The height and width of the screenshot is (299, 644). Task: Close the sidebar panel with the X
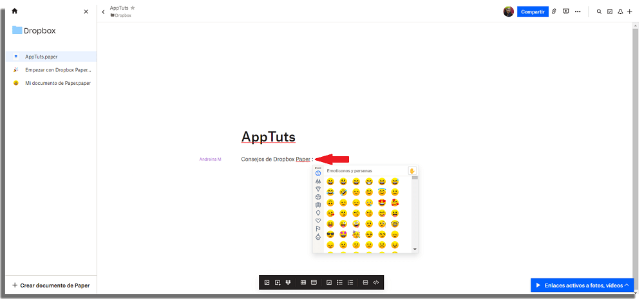[x=86, y=12]
